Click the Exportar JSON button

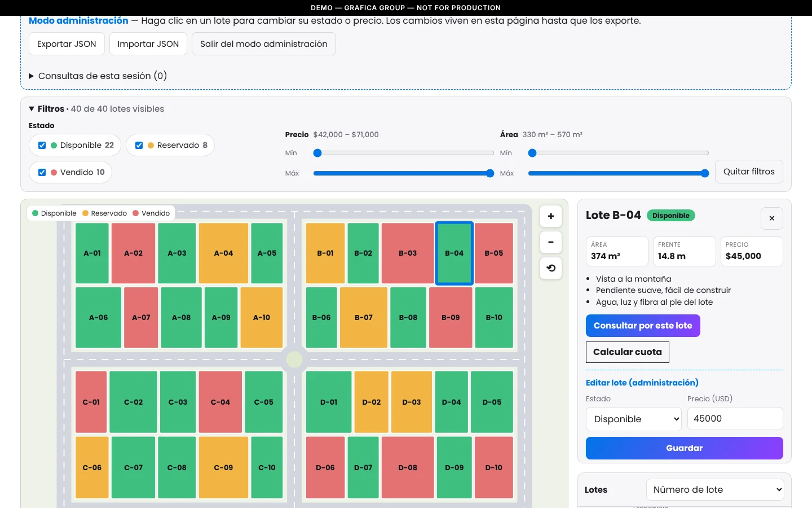pos(67,44)
